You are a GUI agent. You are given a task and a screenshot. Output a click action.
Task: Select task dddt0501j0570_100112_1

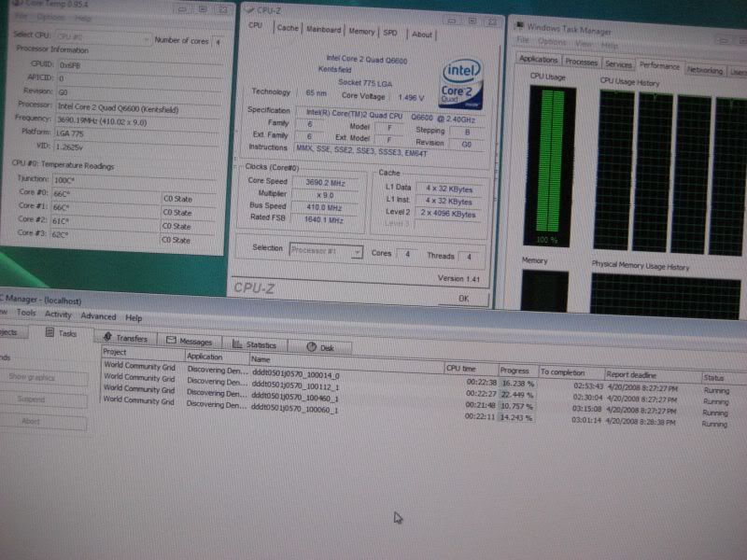pyautogui.click(x=295, y=386)
